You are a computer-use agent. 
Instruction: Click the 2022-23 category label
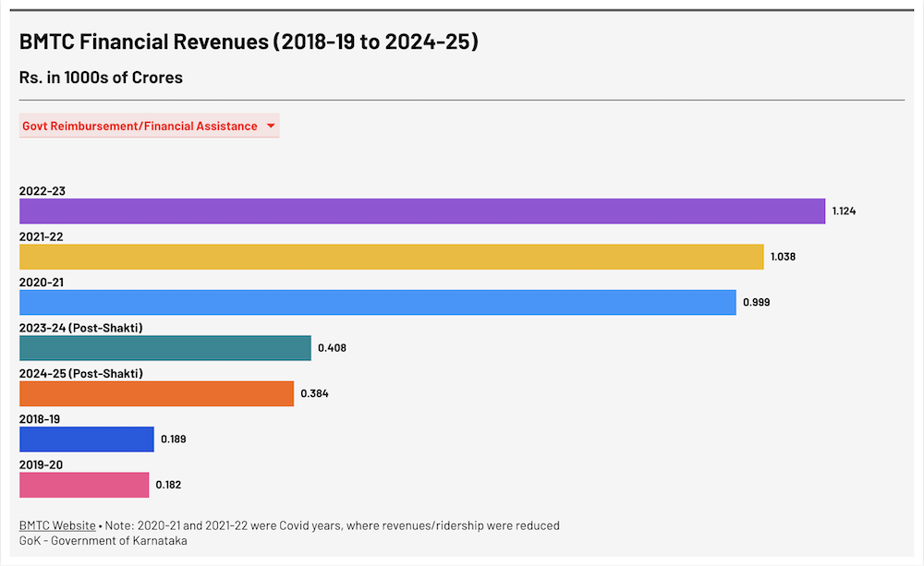[x=43, y=191]
